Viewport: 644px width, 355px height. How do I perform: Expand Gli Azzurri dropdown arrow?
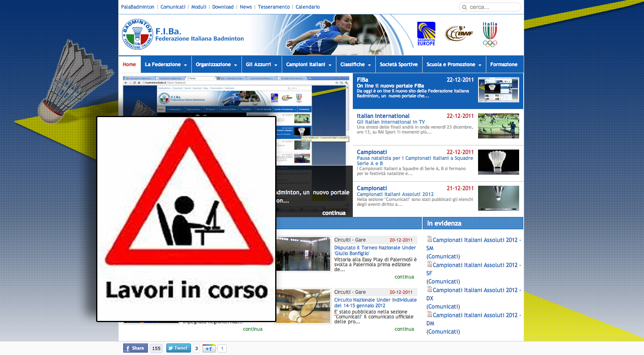point(276,65)
